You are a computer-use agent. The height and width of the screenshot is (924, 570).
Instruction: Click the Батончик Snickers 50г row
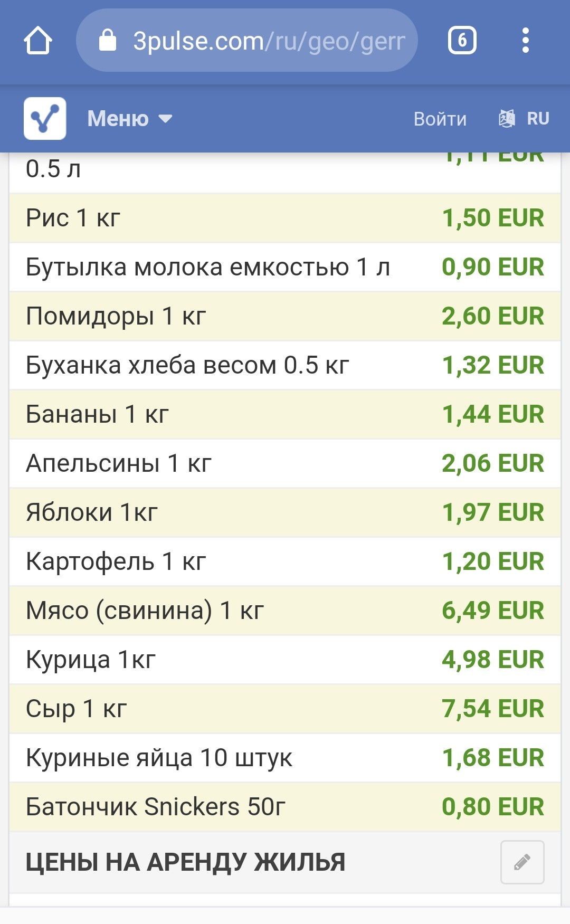click(285, 807)
